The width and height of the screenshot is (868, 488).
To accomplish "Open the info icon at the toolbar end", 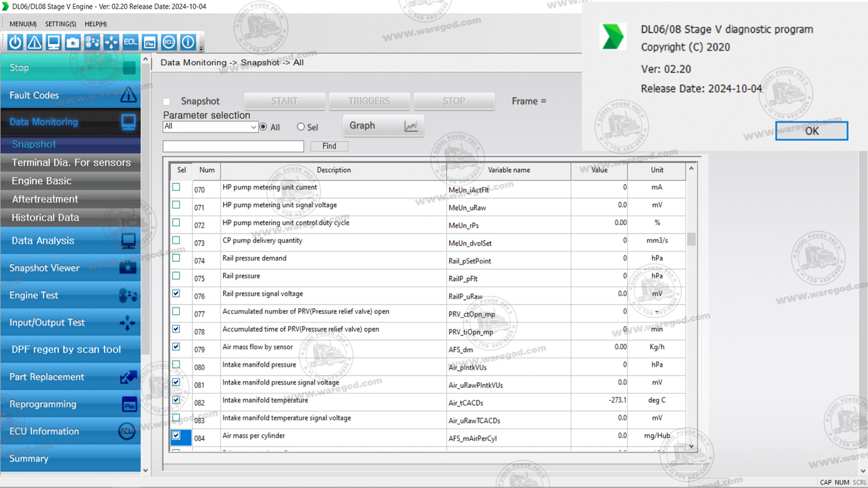I will (187, 42).
